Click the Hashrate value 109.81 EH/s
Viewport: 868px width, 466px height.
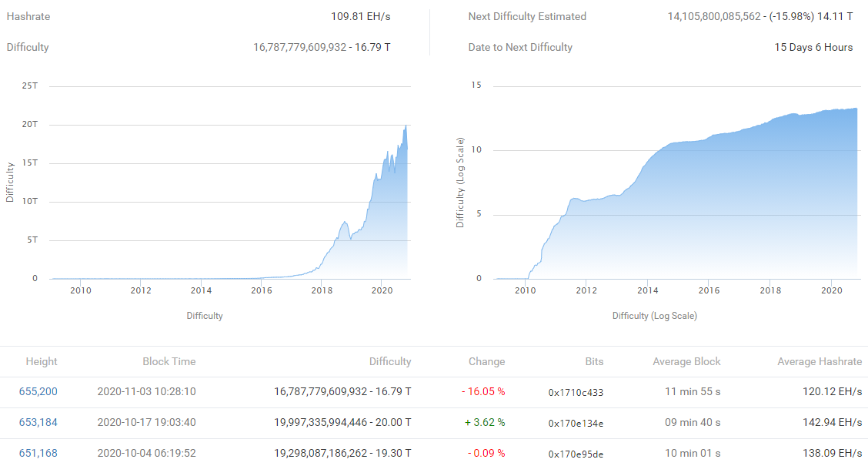(x=359, y=15)
